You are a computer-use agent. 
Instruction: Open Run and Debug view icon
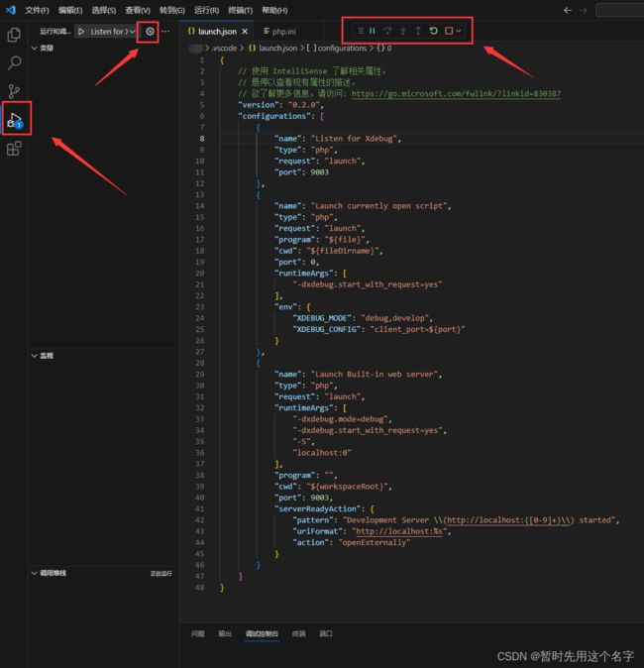(x=15, y=120)
